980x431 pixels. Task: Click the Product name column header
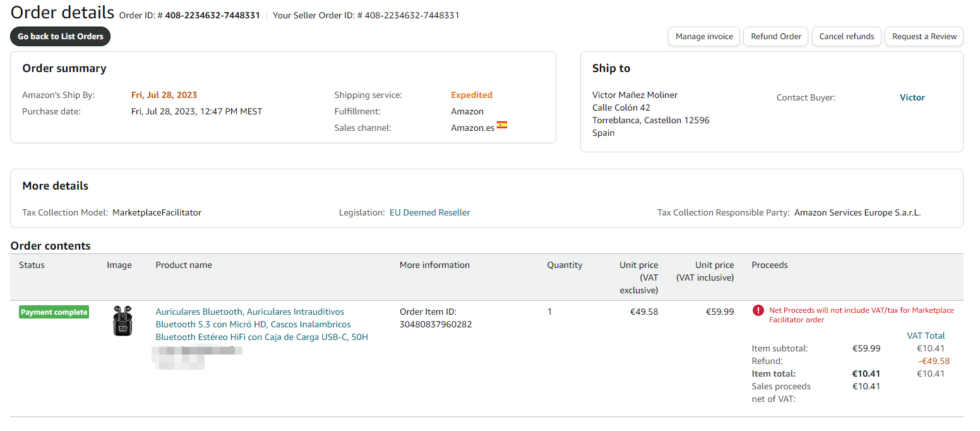pyautogui.click(x=184, y=265)
